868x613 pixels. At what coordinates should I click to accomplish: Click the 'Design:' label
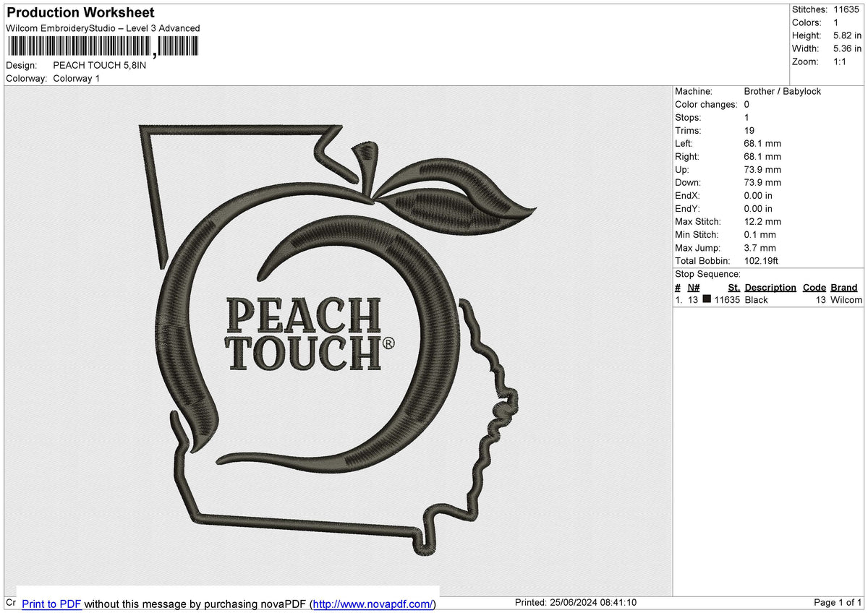[21, 65]
